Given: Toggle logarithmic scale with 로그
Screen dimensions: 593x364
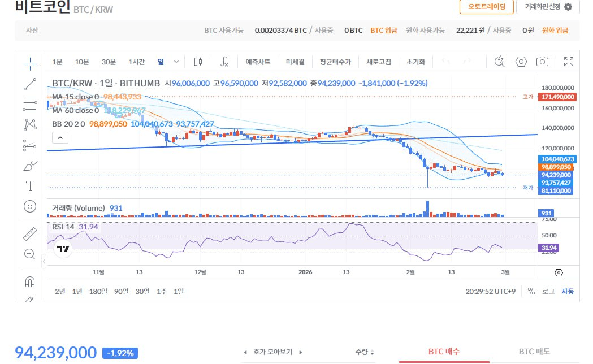Looking at the screenshot, I should point(549,291).
